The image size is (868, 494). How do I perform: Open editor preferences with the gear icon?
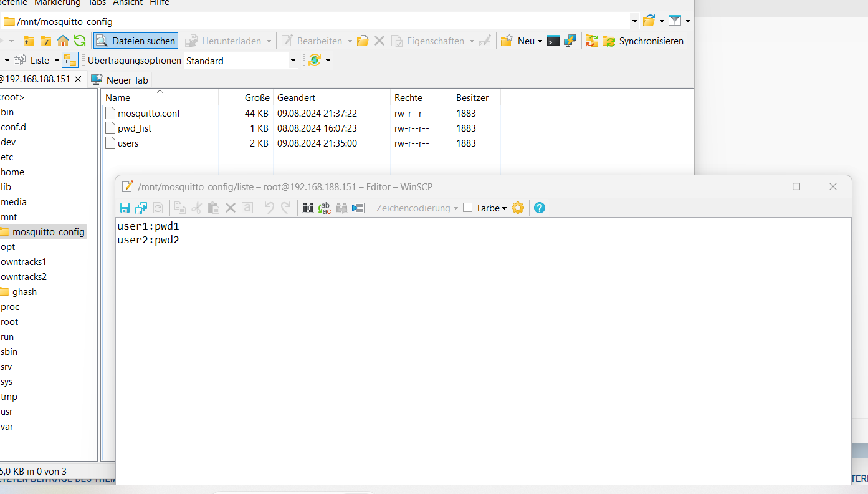pos(518,208)
